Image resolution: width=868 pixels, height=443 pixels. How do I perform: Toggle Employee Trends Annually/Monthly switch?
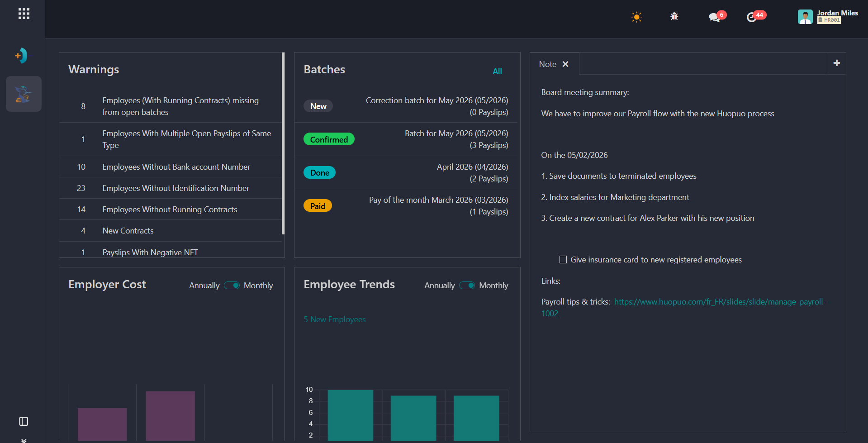[467, 285]
